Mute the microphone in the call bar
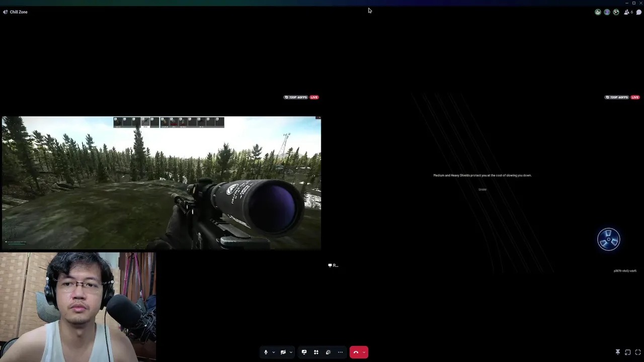Screen dimensions: 644x362 (266, 352)
